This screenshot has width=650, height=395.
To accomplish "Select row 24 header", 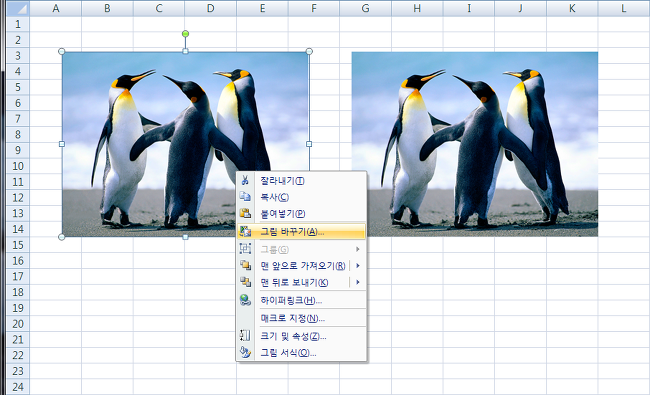I will (x=18, y=386).
